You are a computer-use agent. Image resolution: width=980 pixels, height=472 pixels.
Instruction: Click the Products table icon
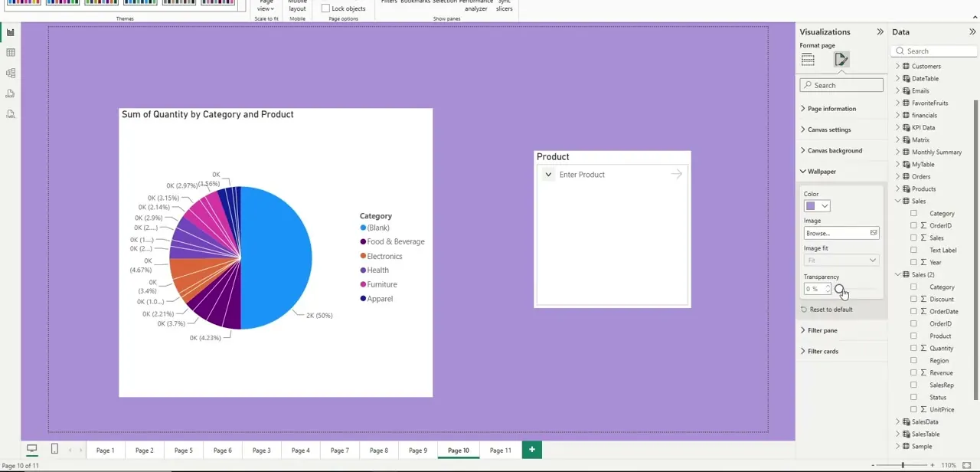(x=906, y=189)
